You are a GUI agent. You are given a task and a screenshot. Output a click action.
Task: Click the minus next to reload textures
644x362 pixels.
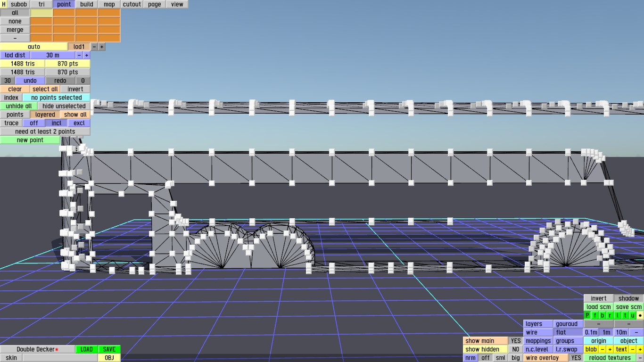coord(640,358)
